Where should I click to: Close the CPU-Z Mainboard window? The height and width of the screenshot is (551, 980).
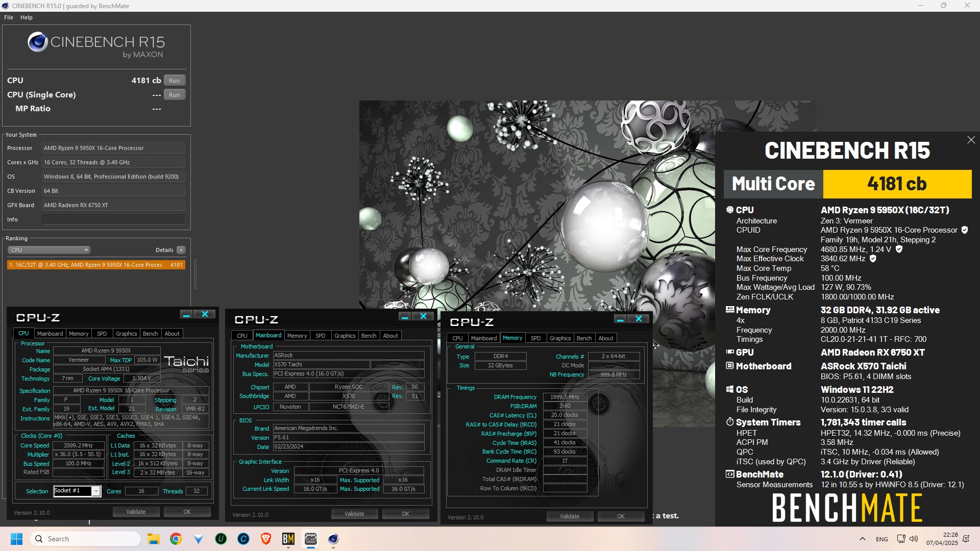(x=423, y=316)
